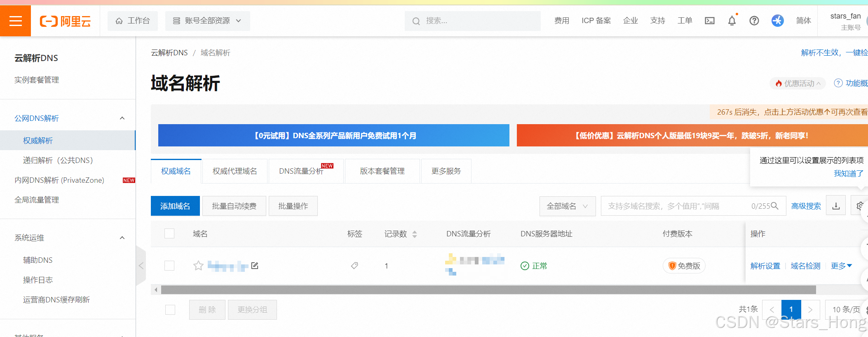This screenshot has height=337, width=868.
Task: Open 工单 in top bar
Action: pyautogui.click(x=685, y=21)
